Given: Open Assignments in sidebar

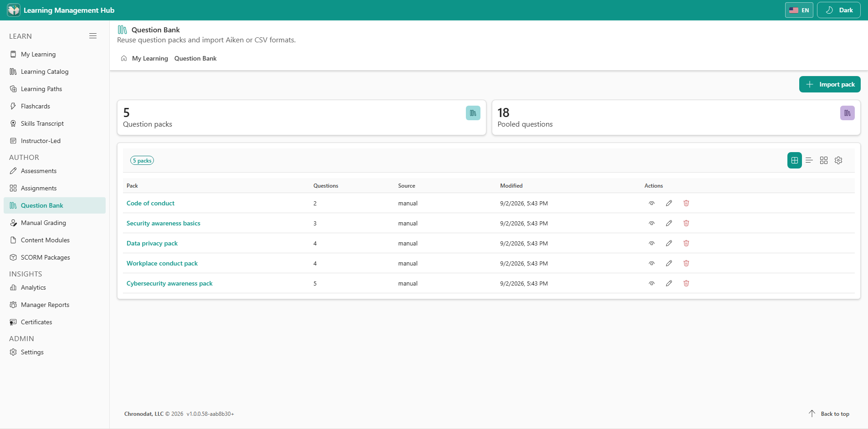Looking at the screenshot, I should [55, 188].
